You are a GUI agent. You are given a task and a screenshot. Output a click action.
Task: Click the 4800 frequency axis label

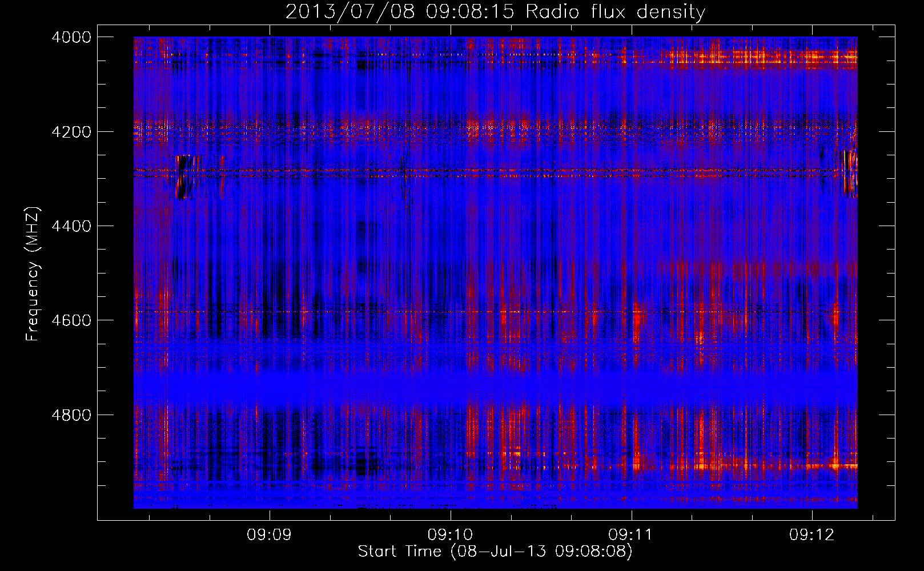tap(71, 415)
